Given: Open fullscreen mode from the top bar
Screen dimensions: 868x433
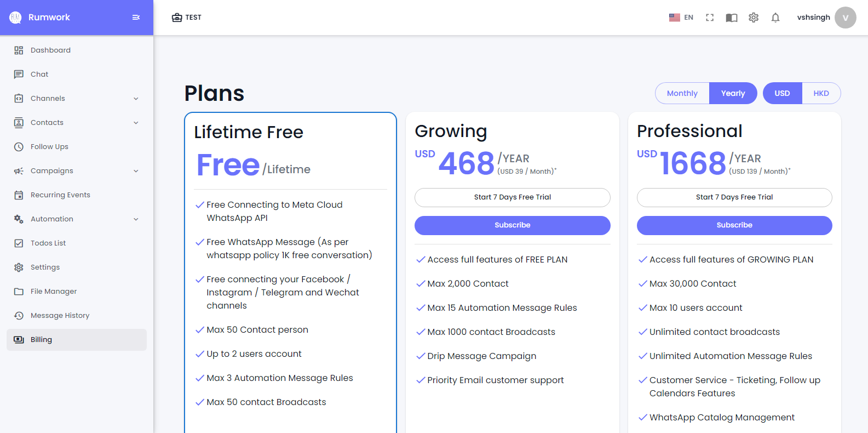Looking at the screenshot, I should pos(710,18).
